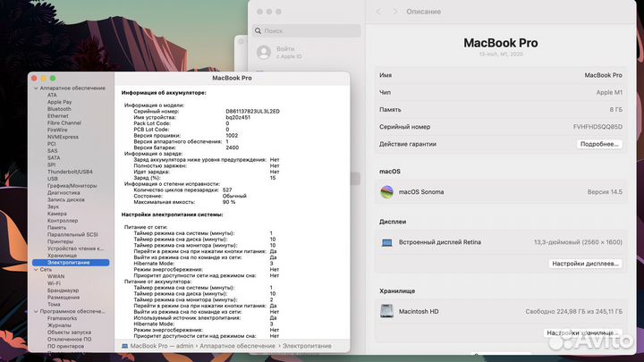Select Bluetooth in the sidebar
This screenshot has height=362, width=644.
(59, 109)
